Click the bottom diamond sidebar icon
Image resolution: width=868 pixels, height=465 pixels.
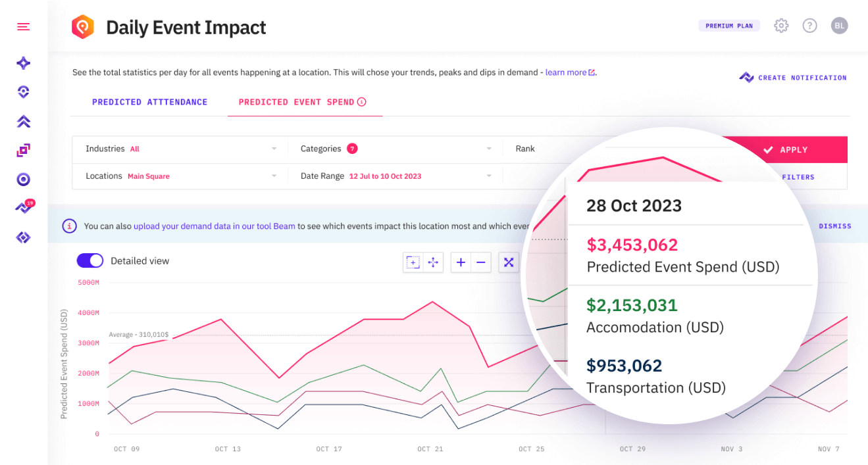(23, 237)
